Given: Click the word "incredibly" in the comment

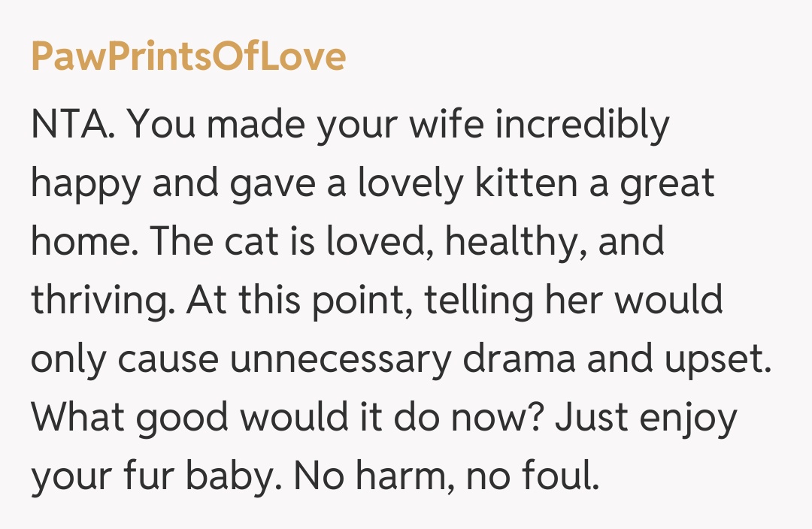Looking at the screenshot, I should tap(582, 125).
